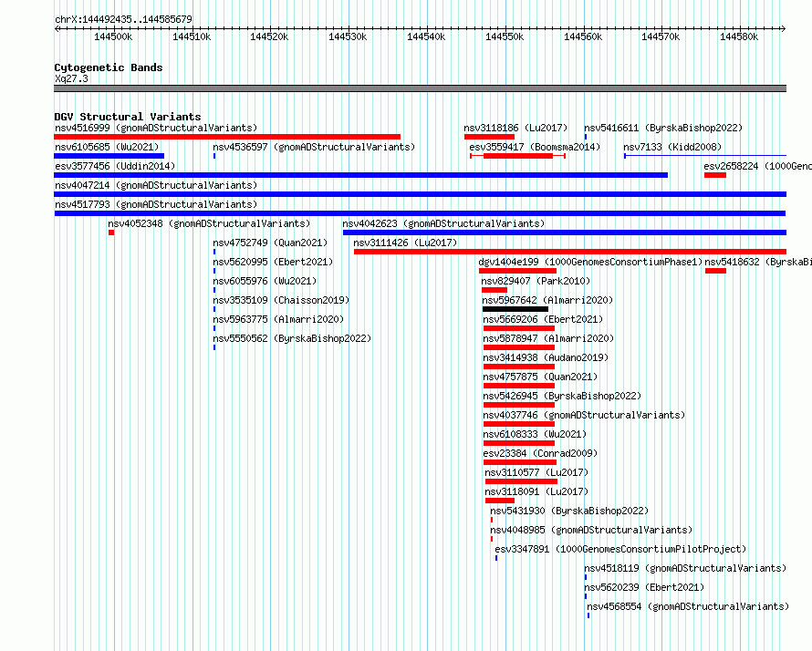Open the nsv4757875 (Quan2021) label
The image size is (812, 651).
click(540, 377)
